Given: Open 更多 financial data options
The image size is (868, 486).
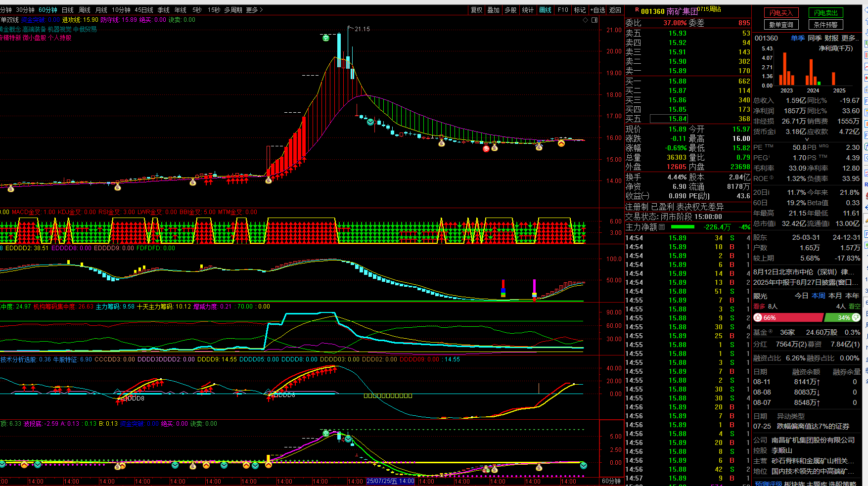Looking at the screenshot, I should click(x=850, y=38).
